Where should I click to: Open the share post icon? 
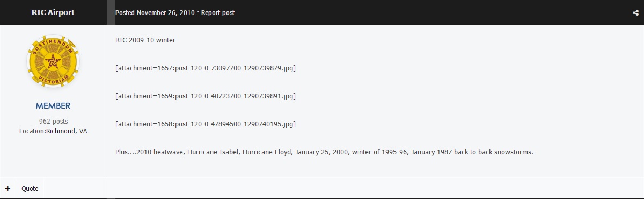point(635,13)
